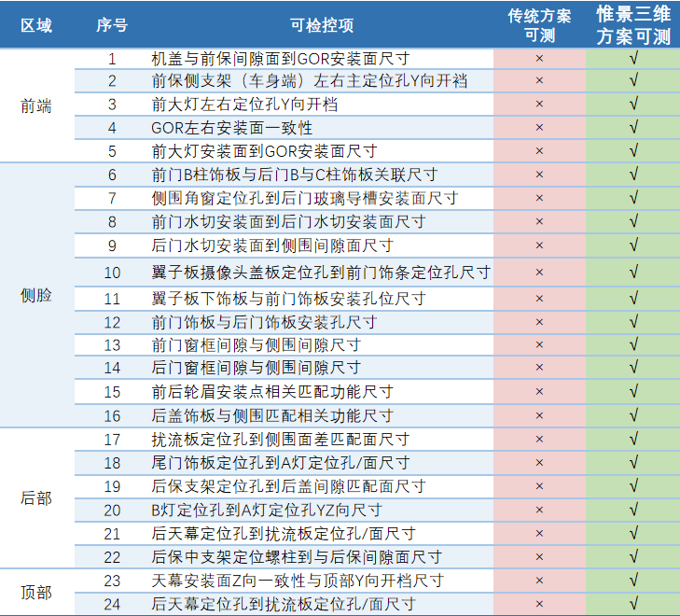Click the √ mark in row 23
The image size is (680, 616).
[x=633, y=580]
